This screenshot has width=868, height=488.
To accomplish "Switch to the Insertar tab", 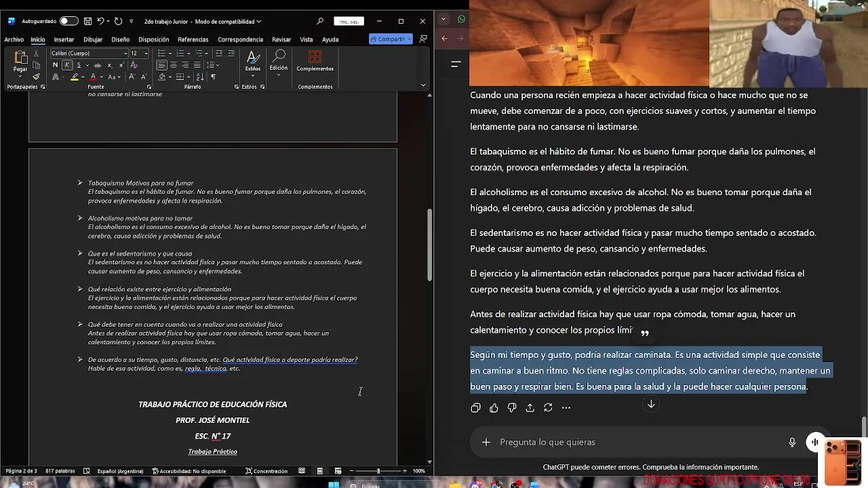I will pos(64,39).
